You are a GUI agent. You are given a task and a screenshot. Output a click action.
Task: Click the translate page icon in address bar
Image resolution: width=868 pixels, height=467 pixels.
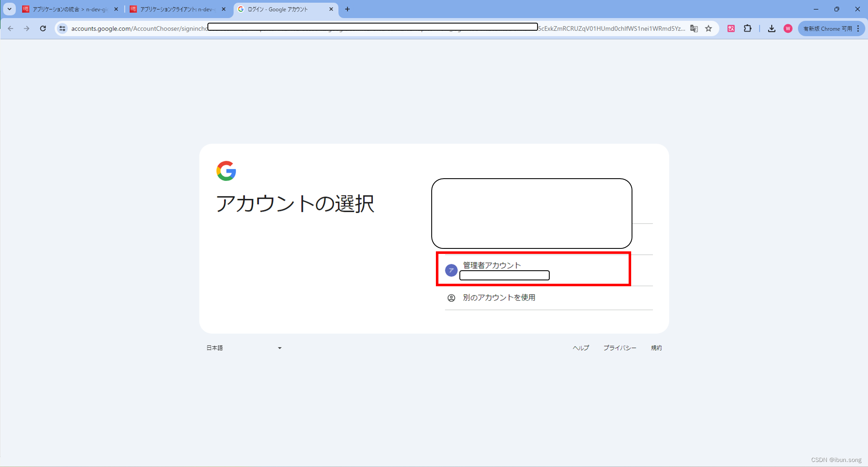point(694,29)
